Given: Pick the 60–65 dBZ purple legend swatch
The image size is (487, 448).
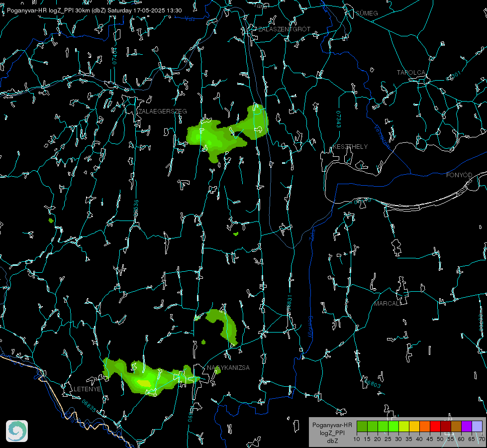Looking at the screenshot, I should point(467,426).
